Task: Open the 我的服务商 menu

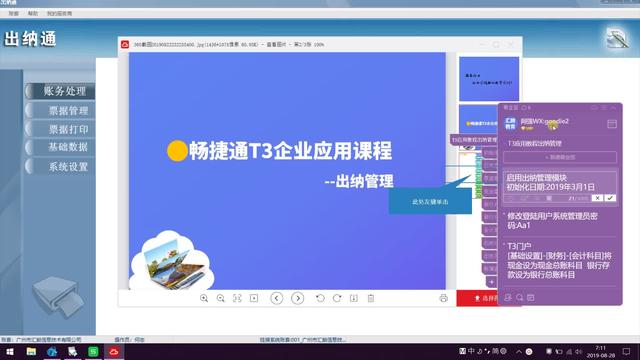Action: point(59,13)
